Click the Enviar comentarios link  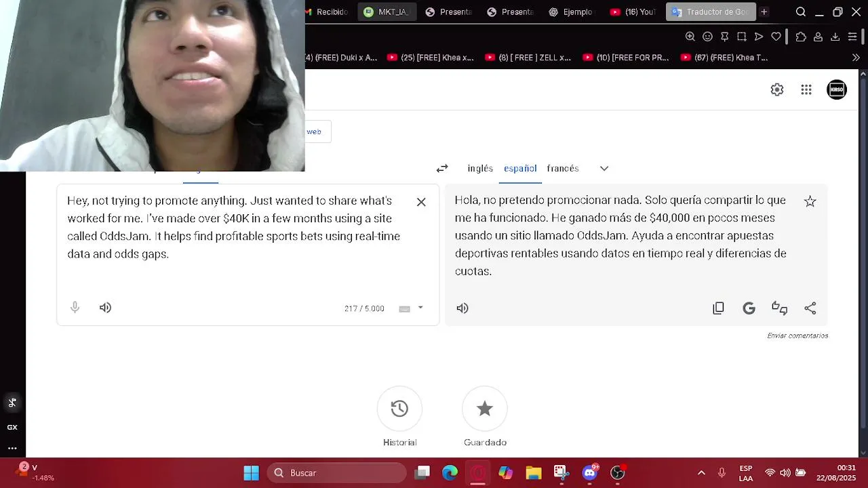pyautogui.click(x=797, y=335)
